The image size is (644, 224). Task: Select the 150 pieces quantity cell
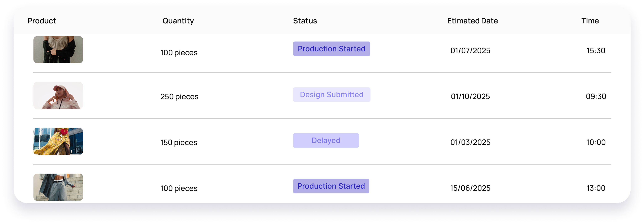179,142
